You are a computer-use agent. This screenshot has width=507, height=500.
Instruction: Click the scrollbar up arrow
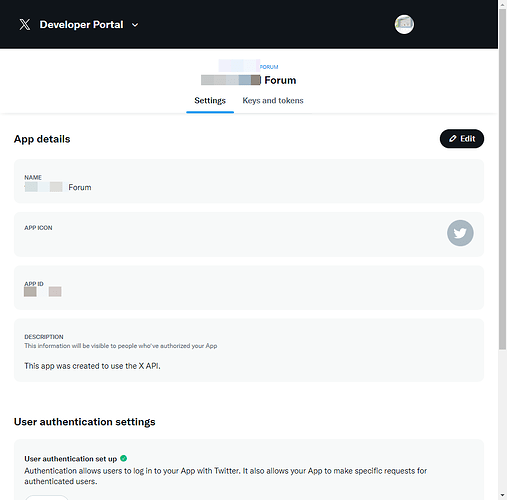tap(502, 5)
